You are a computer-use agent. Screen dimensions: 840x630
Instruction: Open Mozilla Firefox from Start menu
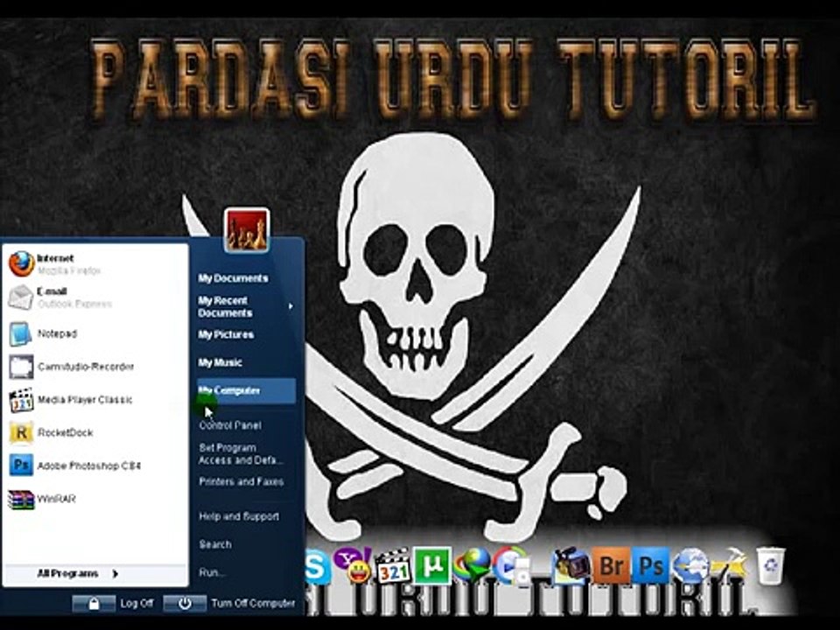tap(95, 264)
